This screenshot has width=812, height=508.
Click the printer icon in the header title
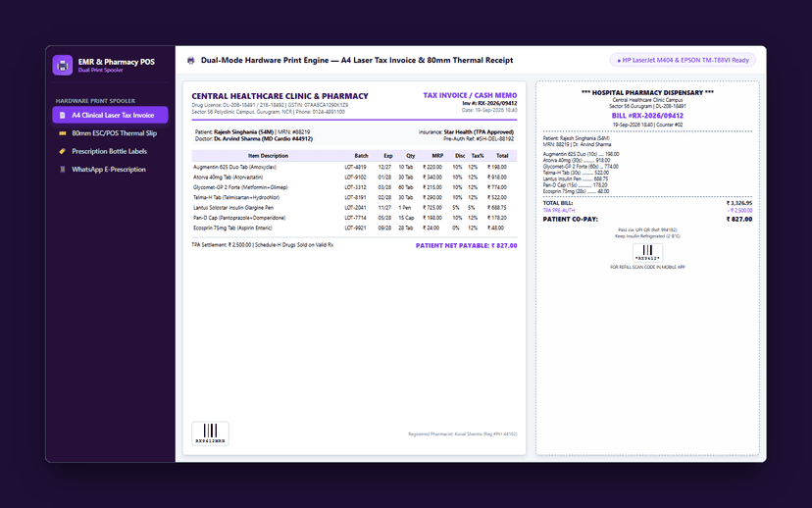[x=190, y=60]
